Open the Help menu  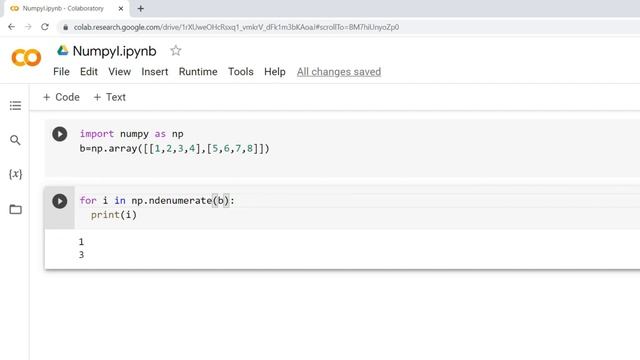tap(275, 72)
